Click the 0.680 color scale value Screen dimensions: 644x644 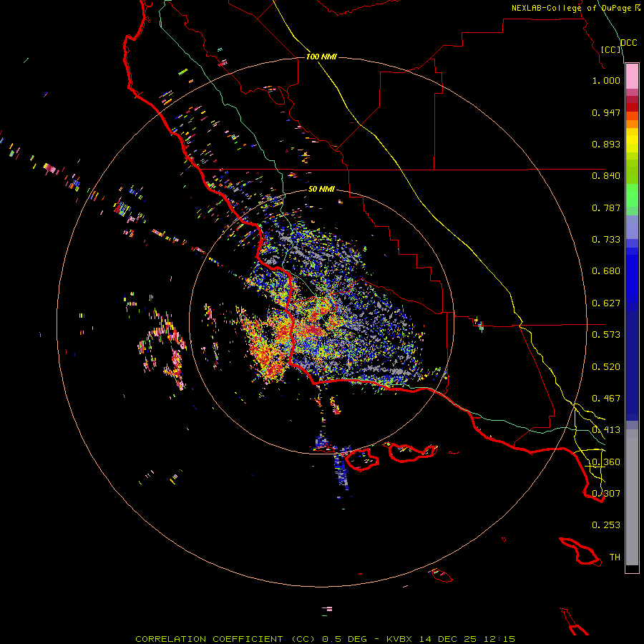pyautogui.click(x=606, y=271)
